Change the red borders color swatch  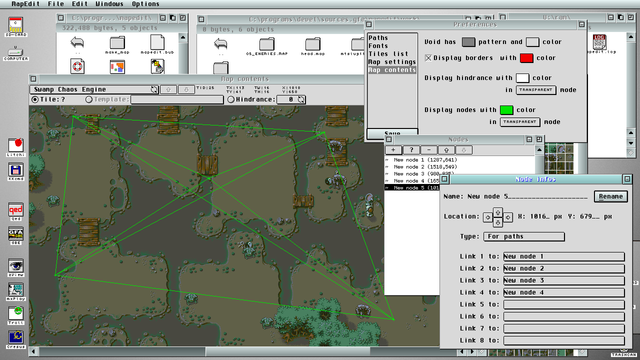[527, 58]
